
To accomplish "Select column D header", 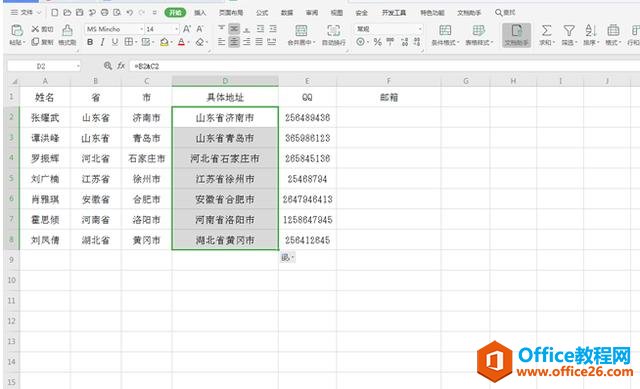I will point(225,81).
